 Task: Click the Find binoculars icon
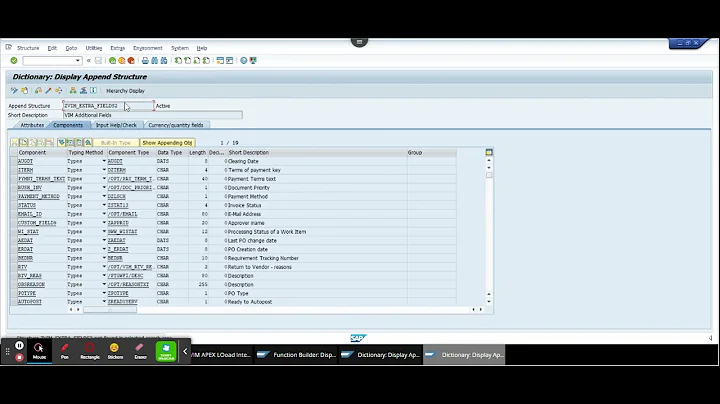(x=155, y=61)
